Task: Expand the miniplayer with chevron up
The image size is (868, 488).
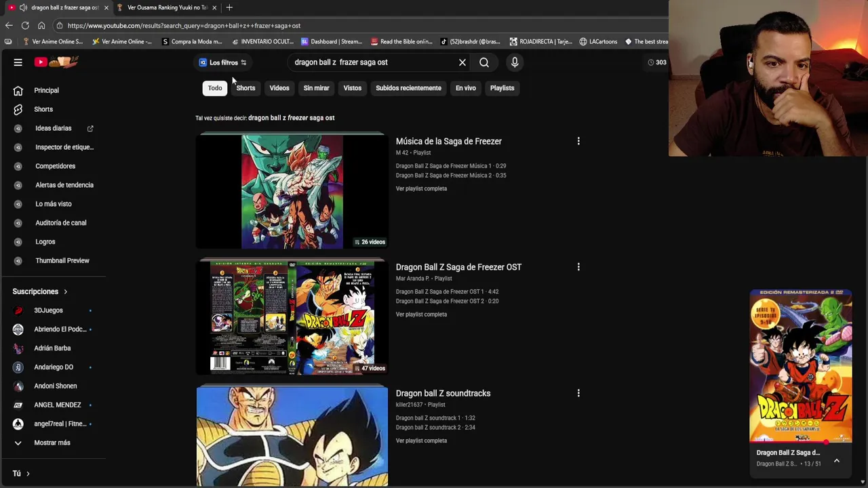Action: (836, 461)
